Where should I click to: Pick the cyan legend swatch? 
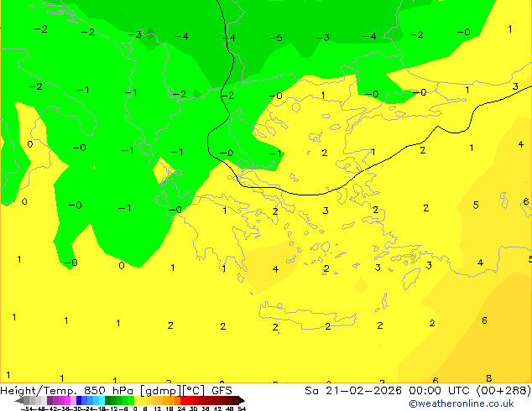point(102,400)
